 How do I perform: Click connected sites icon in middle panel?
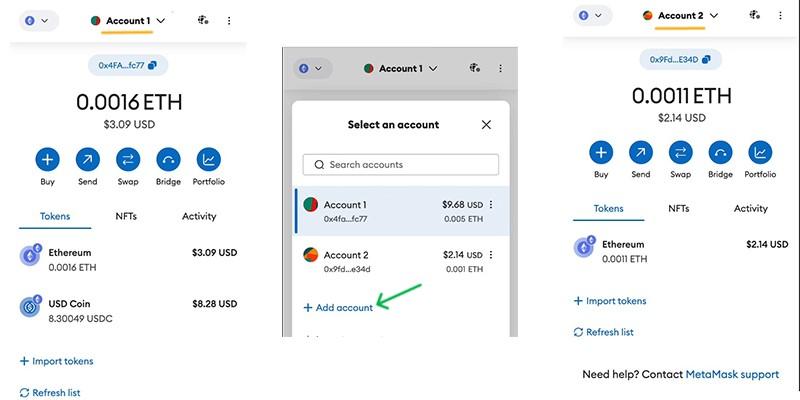tap(474, 68)
